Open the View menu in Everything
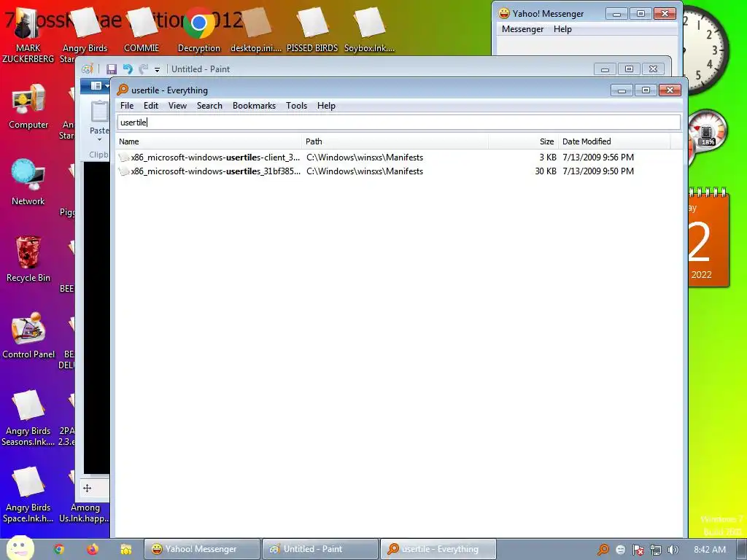 177,106
